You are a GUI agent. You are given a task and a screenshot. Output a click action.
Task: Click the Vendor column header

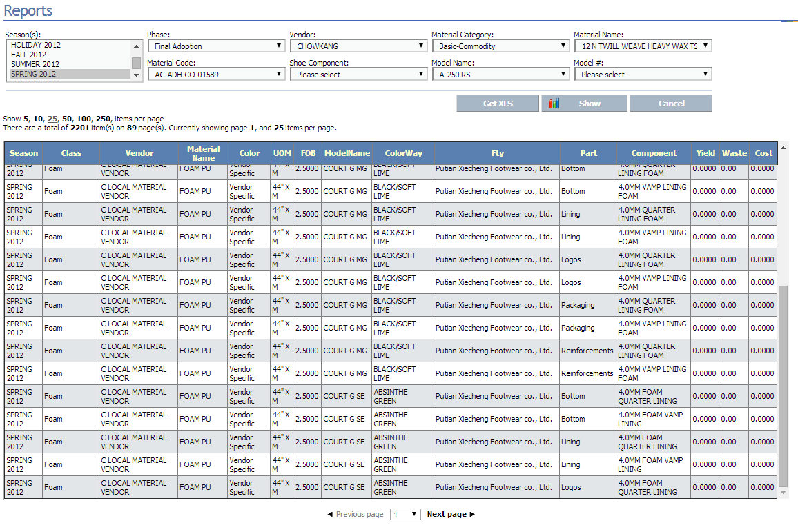[x=139, y=153]
